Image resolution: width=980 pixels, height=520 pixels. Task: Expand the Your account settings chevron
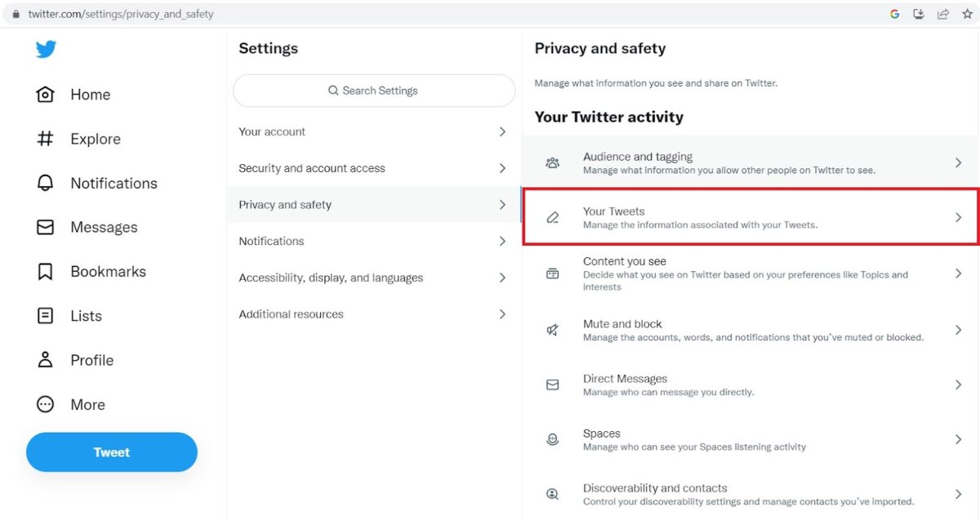[x=502, y=131]
